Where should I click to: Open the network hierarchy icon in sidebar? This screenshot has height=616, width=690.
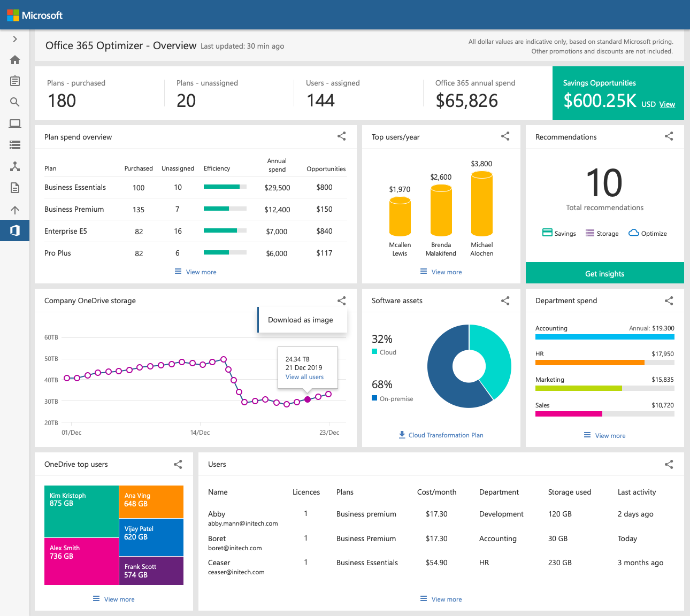(15, 166)
